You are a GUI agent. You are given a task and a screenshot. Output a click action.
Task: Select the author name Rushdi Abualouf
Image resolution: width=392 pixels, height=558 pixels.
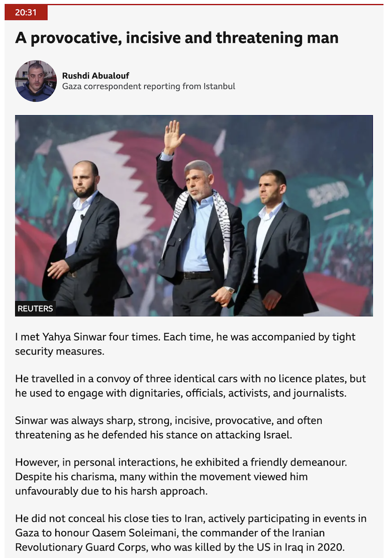tap(95, 75)
